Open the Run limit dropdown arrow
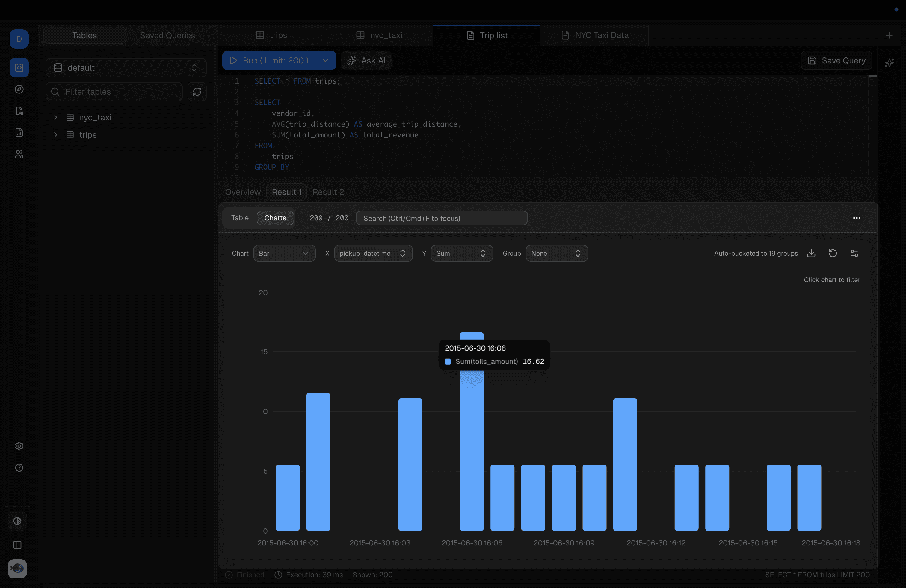Viewport: 906px width, 588px height. [x=325, y=60]
